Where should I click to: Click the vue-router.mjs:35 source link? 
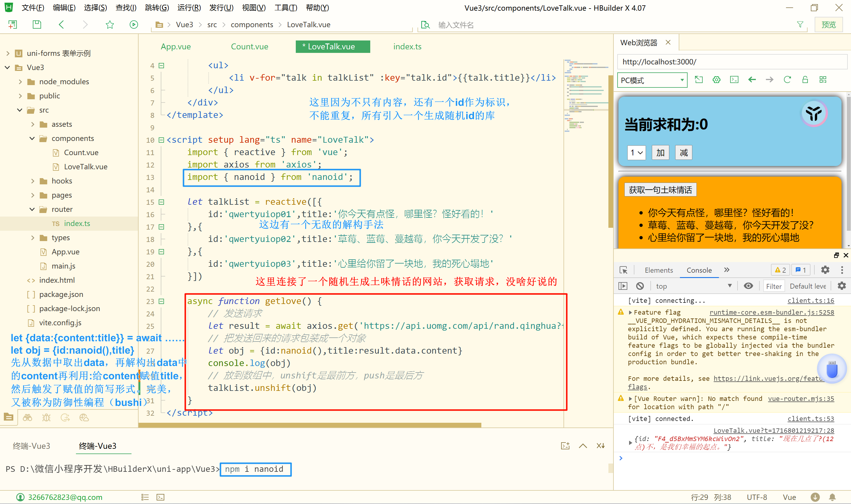[x=801, y=398]
